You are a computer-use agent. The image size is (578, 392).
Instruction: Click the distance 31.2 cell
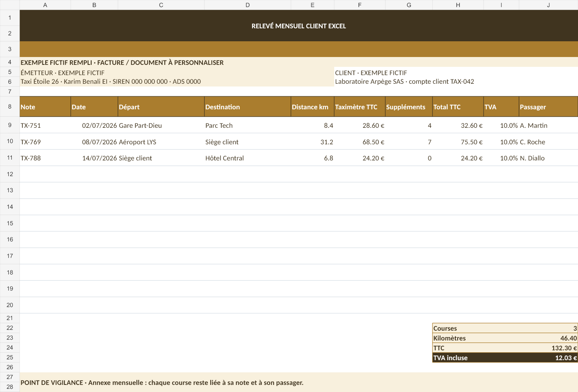(313, 142)
